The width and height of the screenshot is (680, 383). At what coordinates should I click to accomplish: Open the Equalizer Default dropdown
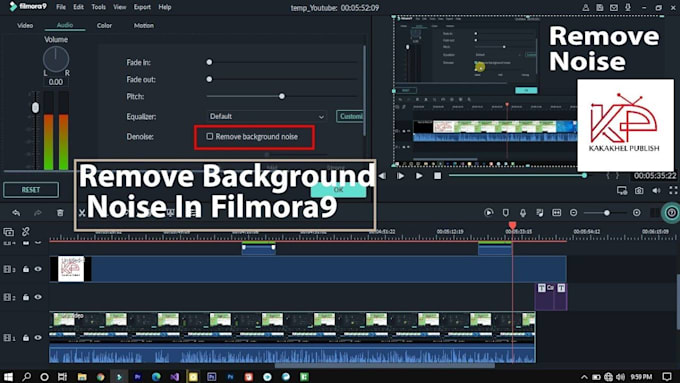pyautogui.click(x=267, y=116)
